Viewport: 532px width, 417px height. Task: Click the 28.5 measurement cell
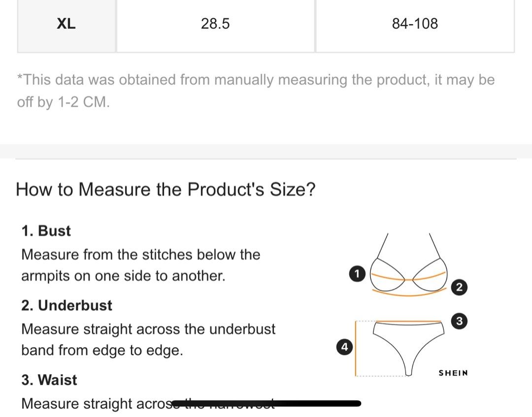click(215, 24)
